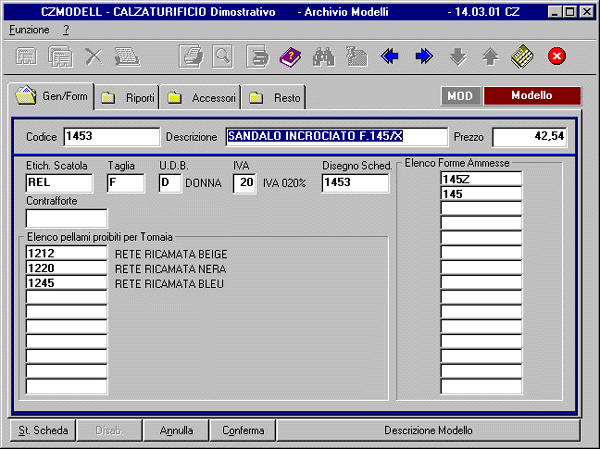The height and width of the screenshot is (449, 600).
Task: Click the print-to-file document toolbar icon
Action: click(258, 57)
